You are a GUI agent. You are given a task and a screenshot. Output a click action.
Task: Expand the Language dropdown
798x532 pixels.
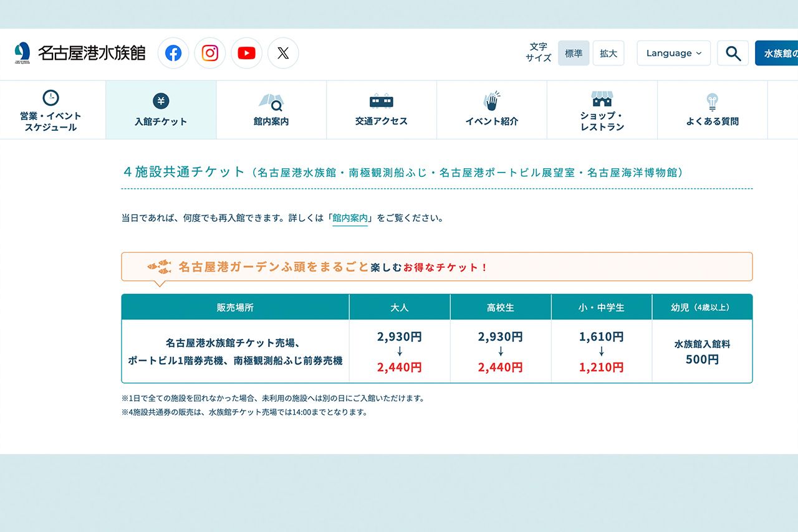click(674, 53)
